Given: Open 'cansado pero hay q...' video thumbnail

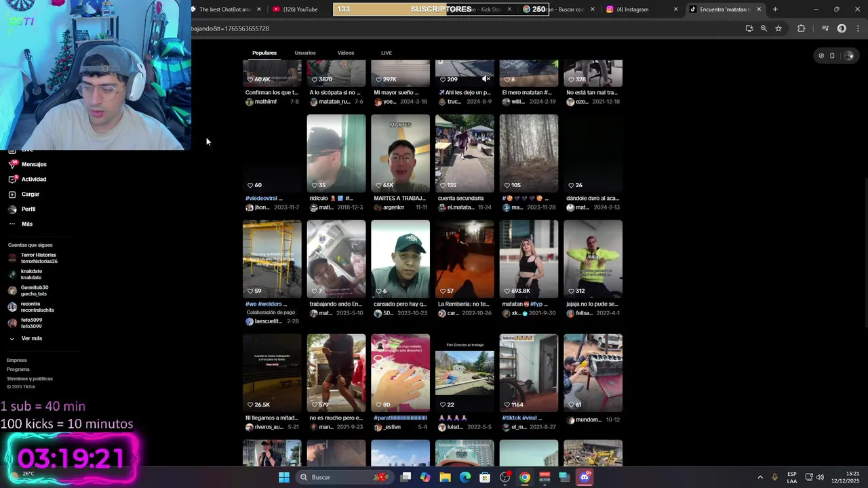Looking at the screenshot, I should coord(400,259).
